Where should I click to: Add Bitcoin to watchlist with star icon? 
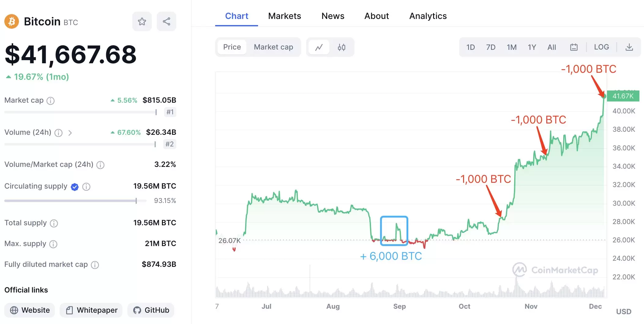coord(142,21)
